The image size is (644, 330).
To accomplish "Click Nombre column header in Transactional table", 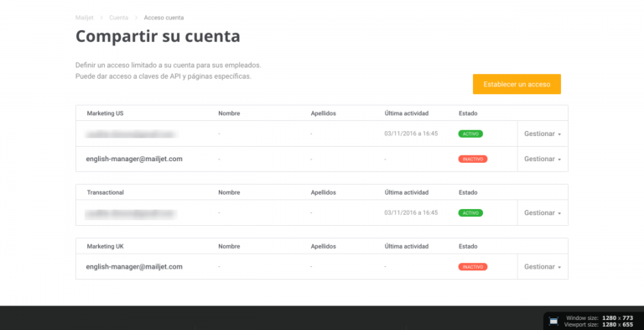I will (229, 192).
